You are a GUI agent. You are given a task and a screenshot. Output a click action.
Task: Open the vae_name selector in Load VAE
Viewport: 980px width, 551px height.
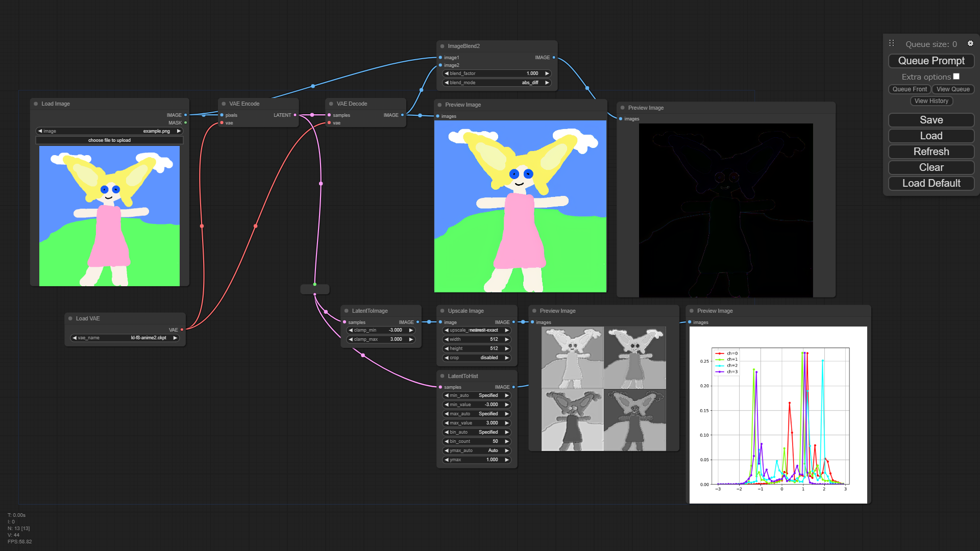point(125,338)
